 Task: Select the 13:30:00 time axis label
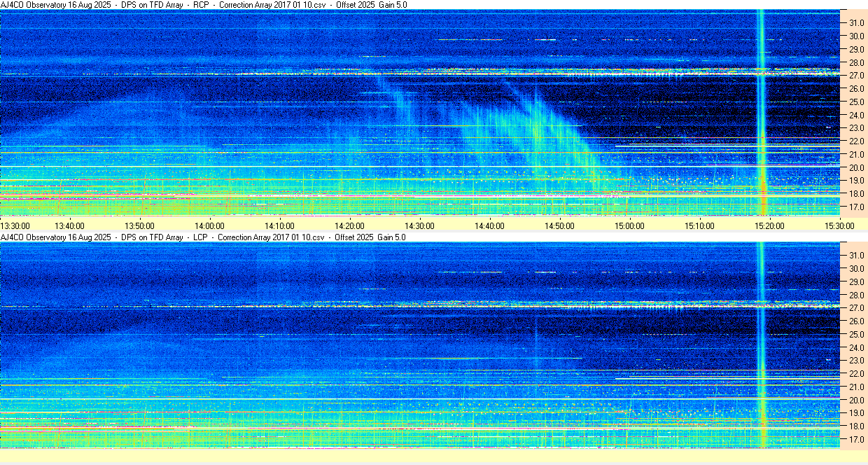15,225
